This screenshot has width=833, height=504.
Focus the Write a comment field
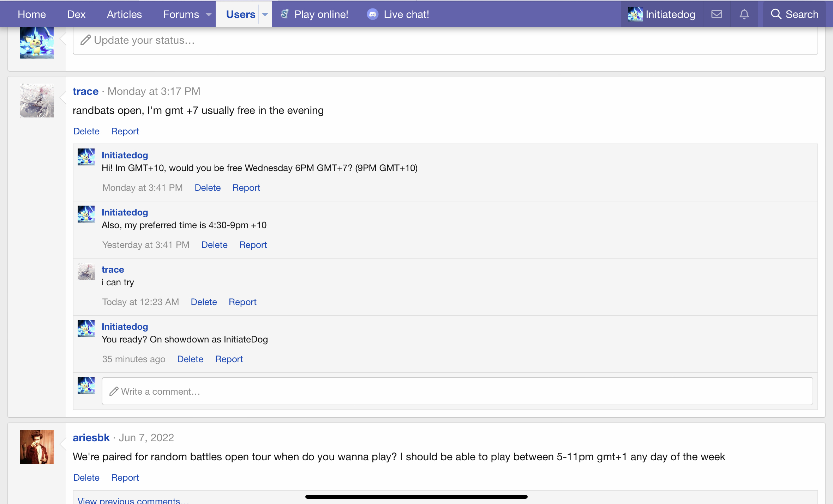tap(457, 391)
